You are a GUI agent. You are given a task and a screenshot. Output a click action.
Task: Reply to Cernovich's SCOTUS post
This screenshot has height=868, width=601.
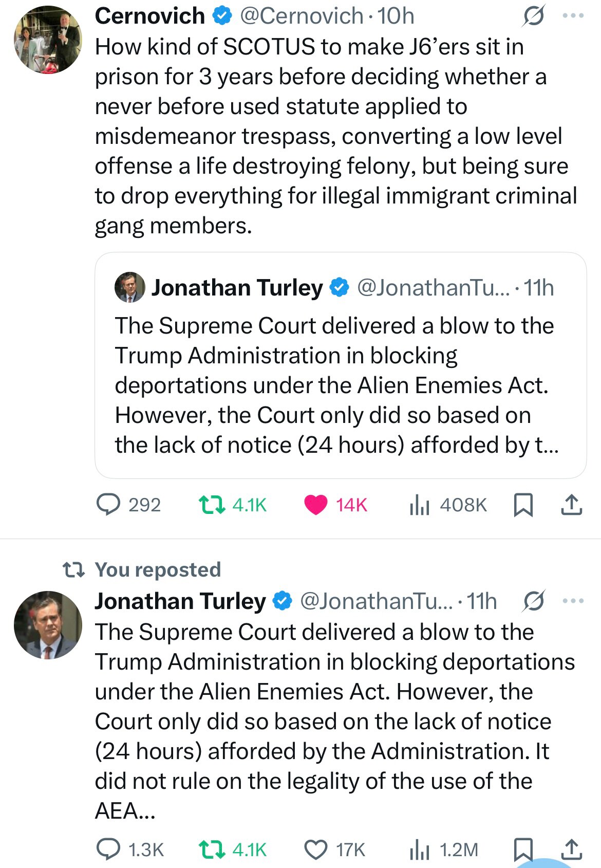click(x=109, y=505)
